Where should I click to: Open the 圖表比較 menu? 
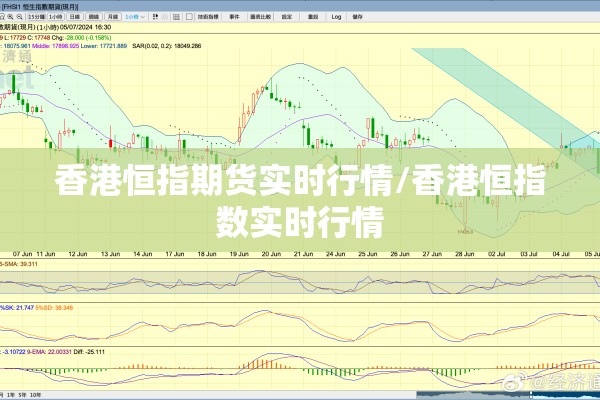(x=261, y=17)
